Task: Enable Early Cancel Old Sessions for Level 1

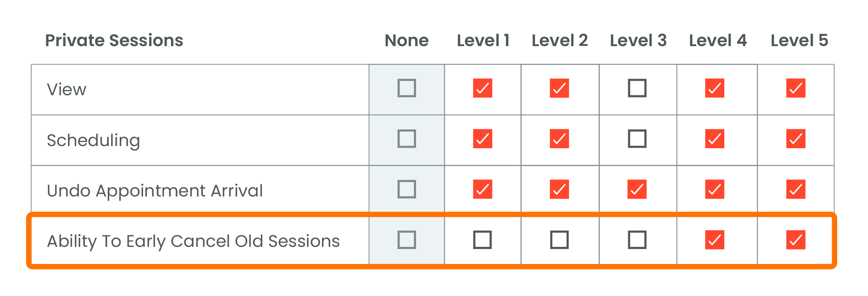Action: 482,240
